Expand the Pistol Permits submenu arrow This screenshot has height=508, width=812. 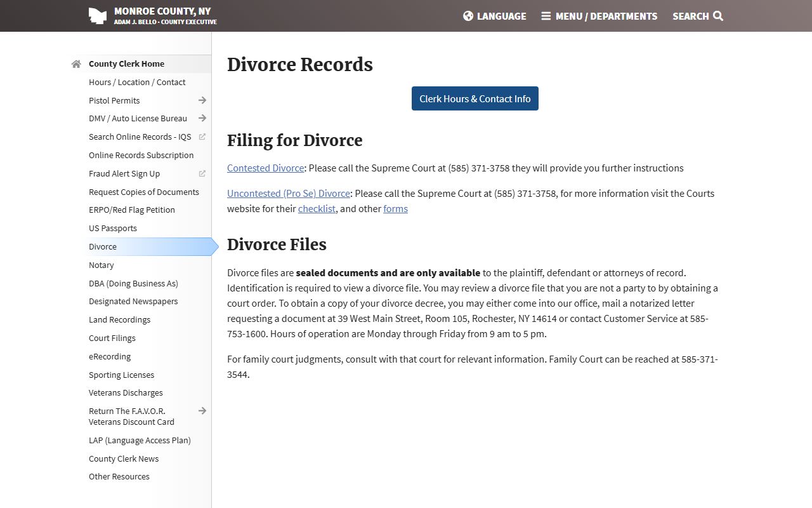coord(202,100)
